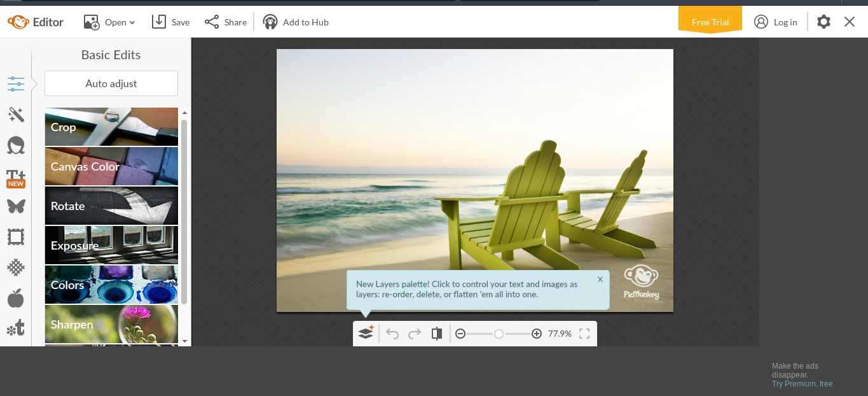Open the Frames panel

point(16,236)
